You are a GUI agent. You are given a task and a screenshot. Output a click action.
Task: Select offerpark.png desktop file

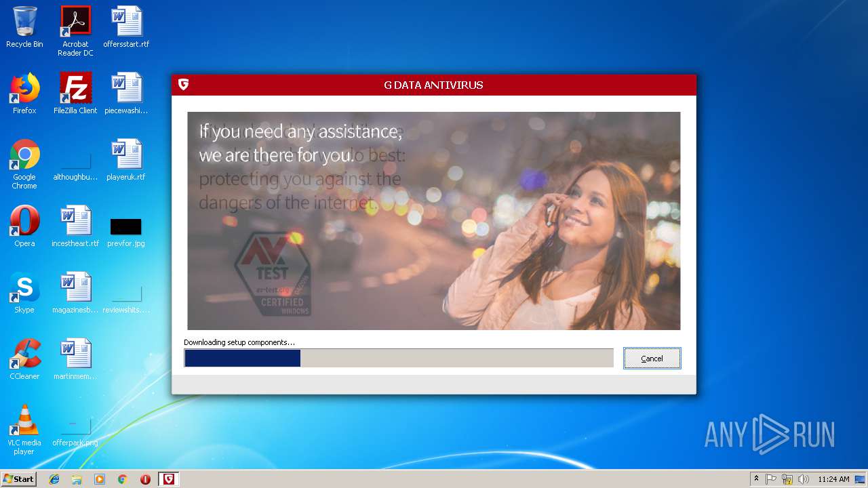[x=75, y=431]
